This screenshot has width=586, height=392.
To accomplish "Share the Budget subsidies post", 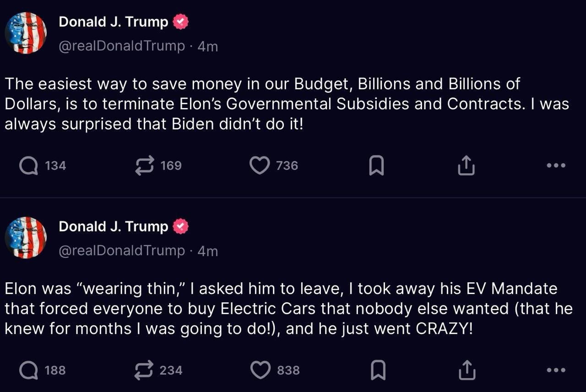I will click(466, 166).
